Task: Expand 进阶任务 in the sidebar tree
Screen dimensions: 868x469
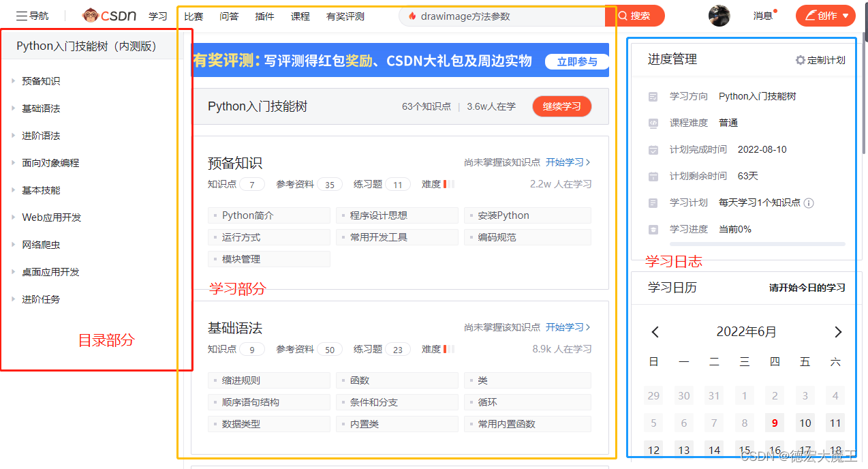Action: tap(13, 299)
